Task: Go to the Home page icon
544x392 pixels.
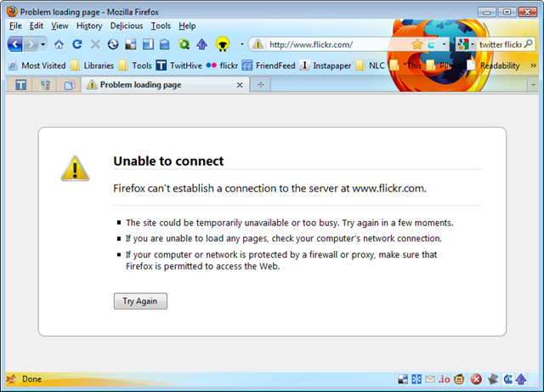Action: (x=59, y=44)
